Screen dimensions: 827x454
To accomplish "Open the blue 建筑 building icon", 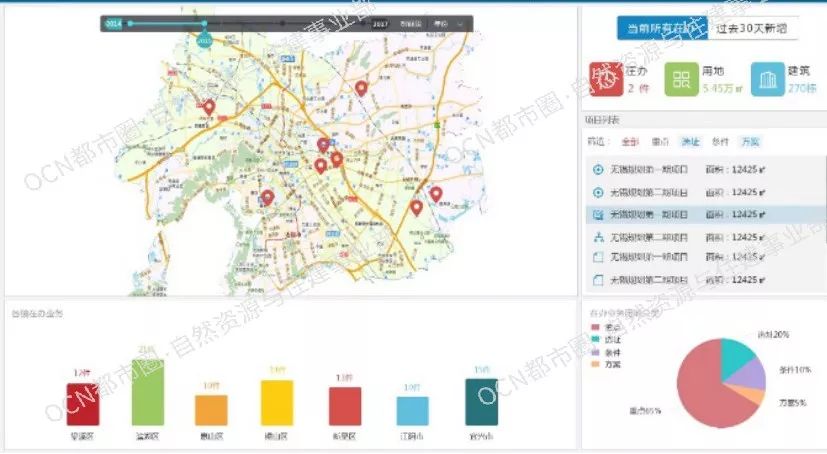I will 767,79.
